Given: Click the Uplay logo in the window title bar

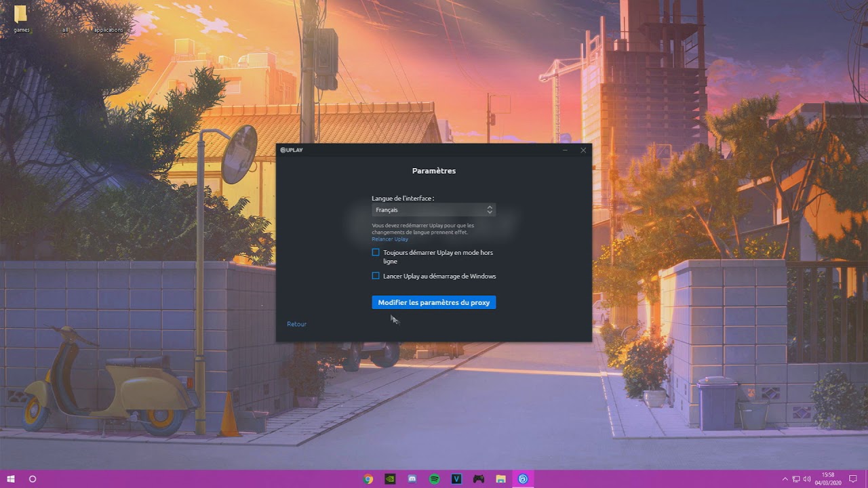Looking at the screenshot, I should tap(292, 150).
